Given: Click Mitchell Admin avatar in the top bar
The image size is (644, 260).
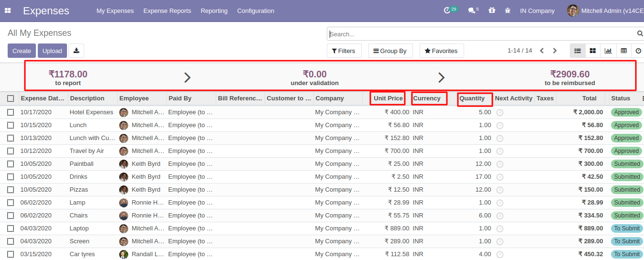Looking at the screenshot, I should (x=573, y=11).
